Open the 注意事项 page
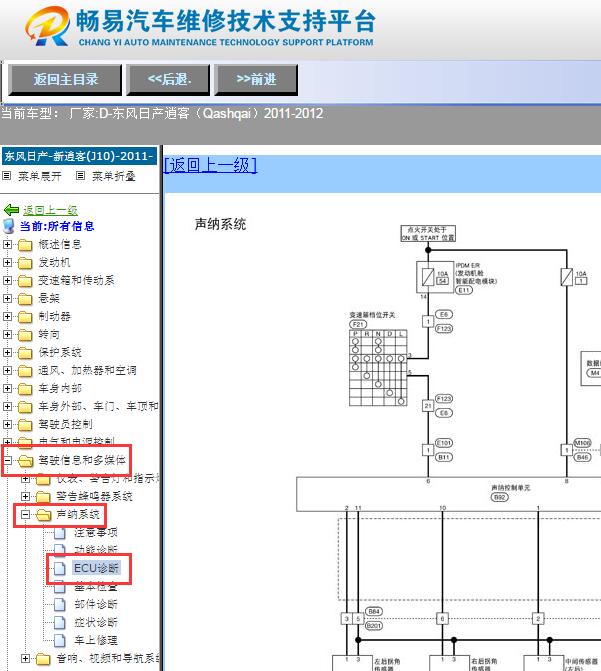The image size is (601, 671). pos(95,533)
